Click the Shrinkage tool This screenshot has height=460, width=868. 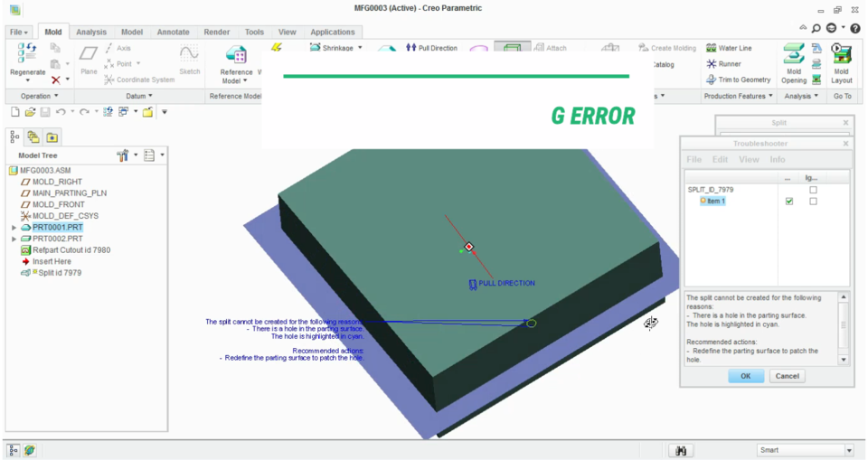click(x=332, y=48)
